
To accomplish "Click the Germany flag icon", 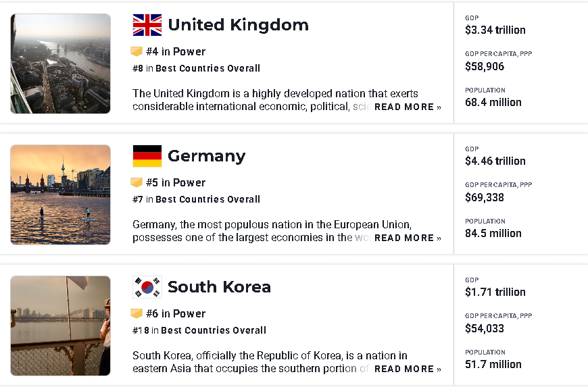I will pos(147,156).
